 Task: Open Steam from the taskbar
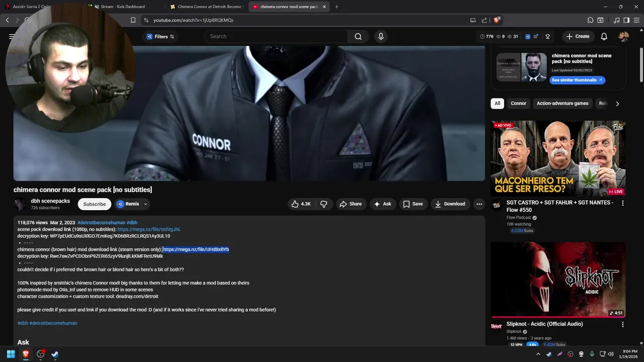[55, 354]
